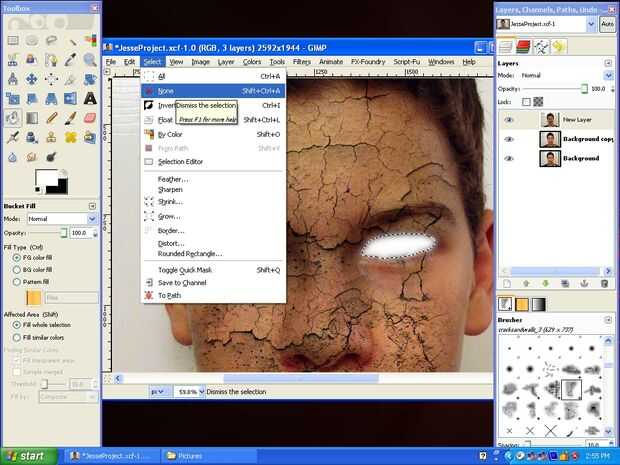Select the Rotate tool

click(x=90, y=79)
